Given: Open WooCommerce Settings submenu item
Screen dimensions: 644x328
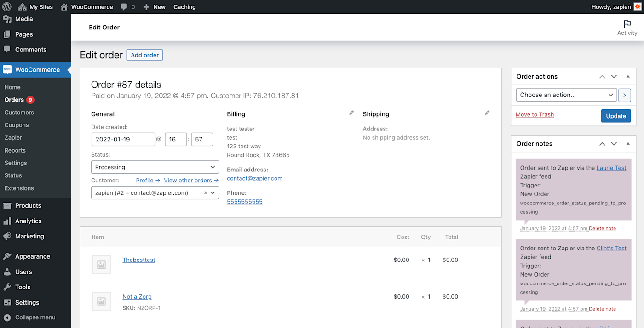Looking at the screenshot, I should 16,163.
